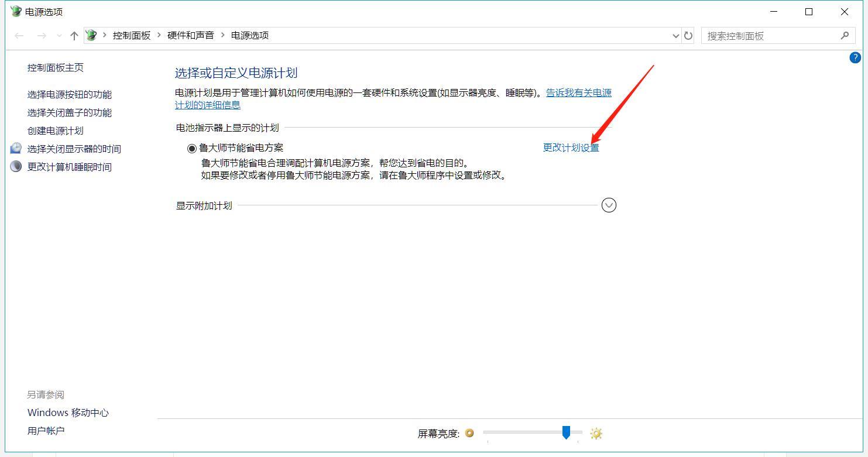Refresh the control panel page
The width and height of the screenshot is (868, 457).
[688, 36]
